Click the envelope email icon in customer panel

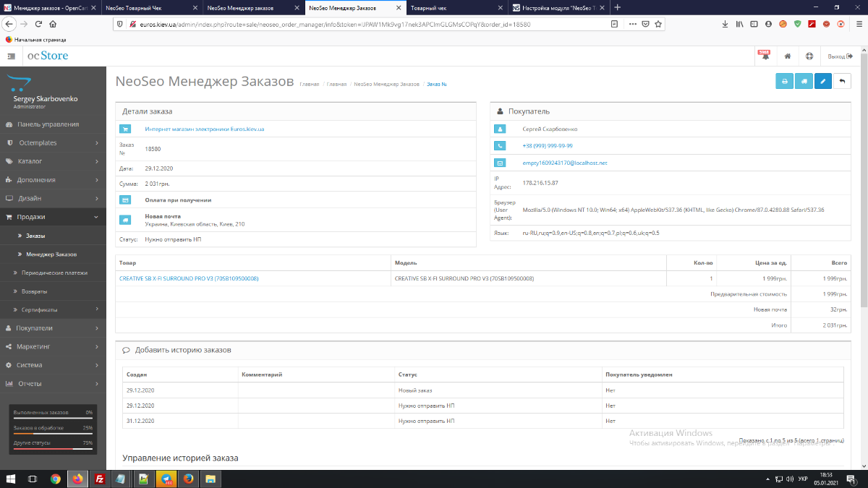500,163
